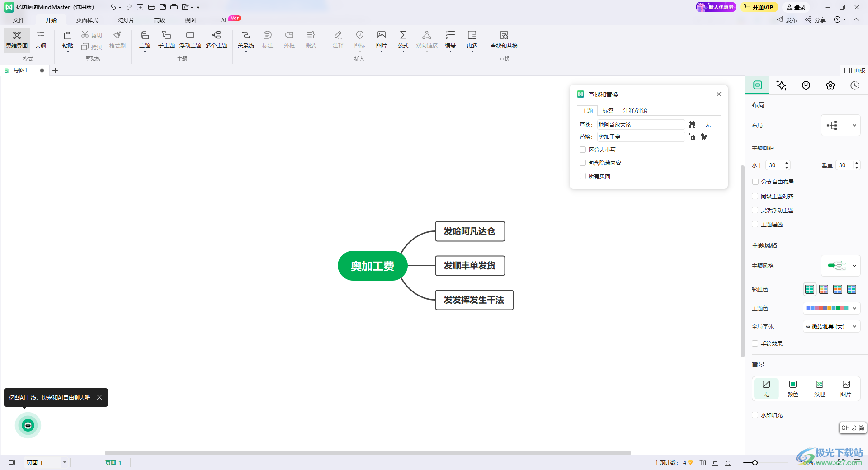Click the print icon in title bar

pos(174,7)
